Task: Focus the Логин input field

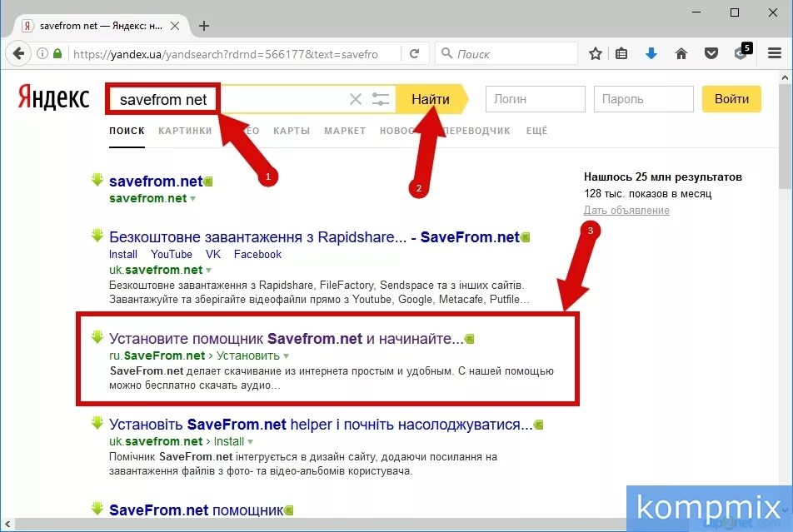Action: 535,99
